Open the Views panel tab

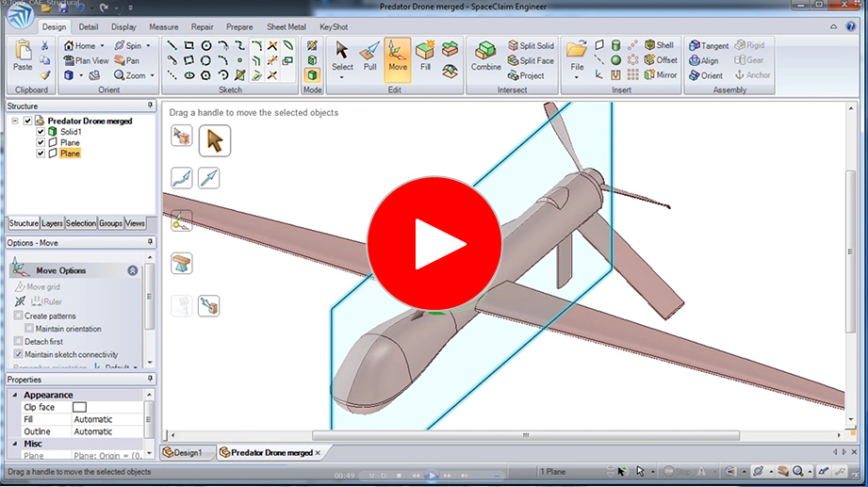point(135,223)
